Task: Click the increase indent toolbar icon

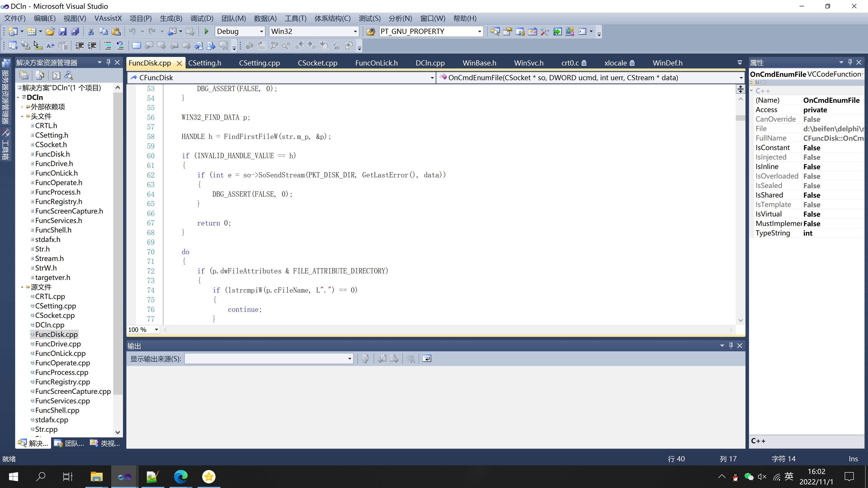Action: click(x=92, y=45)
